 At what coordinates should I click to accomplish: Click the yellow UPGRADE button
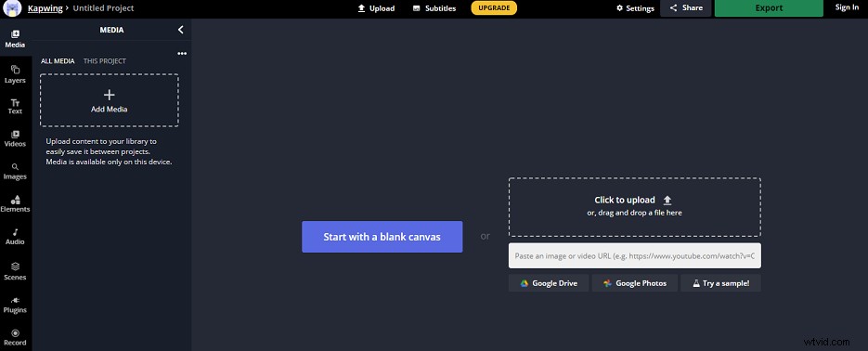pos(494,7)
